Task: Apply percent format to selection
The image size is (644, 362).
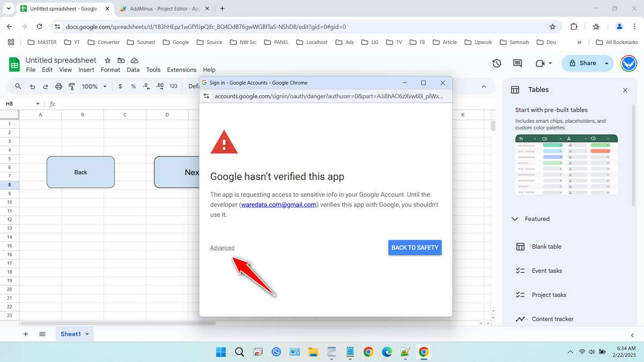Action: click(133, 86)
